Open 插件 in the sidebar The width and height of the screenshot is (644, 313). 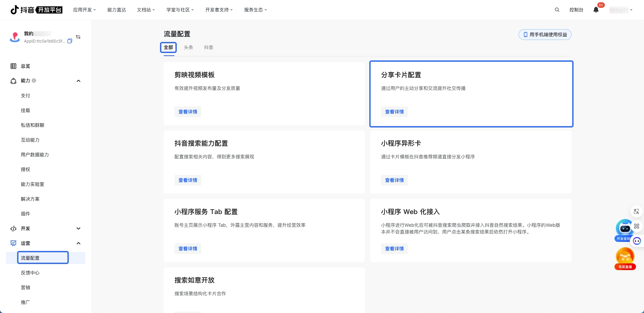click(25, 214)
